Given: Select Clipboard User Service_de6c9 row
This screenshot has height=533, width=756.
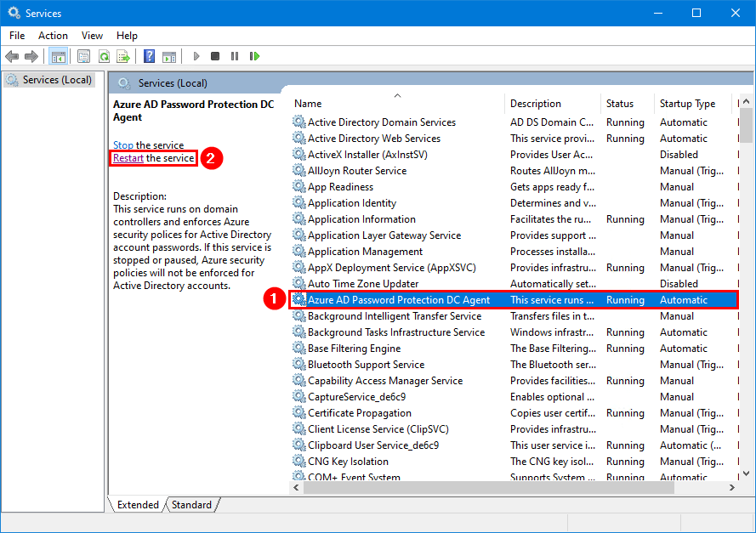Looking at the screenshot, I should (514, 445).
